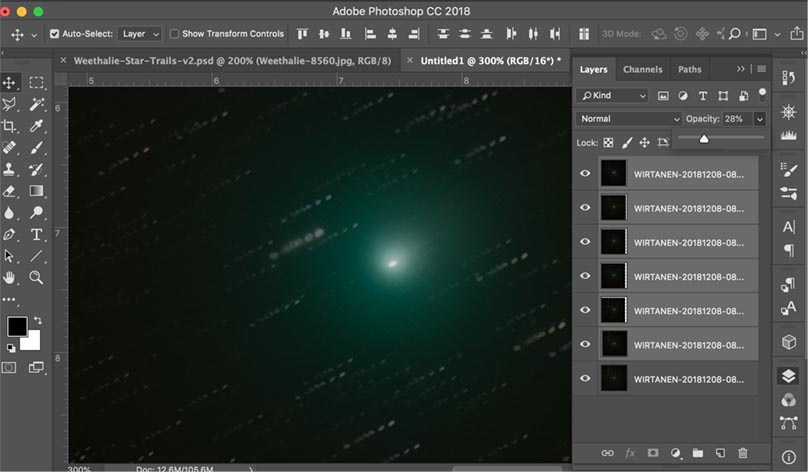Select the Hand tool

[10, 277]
